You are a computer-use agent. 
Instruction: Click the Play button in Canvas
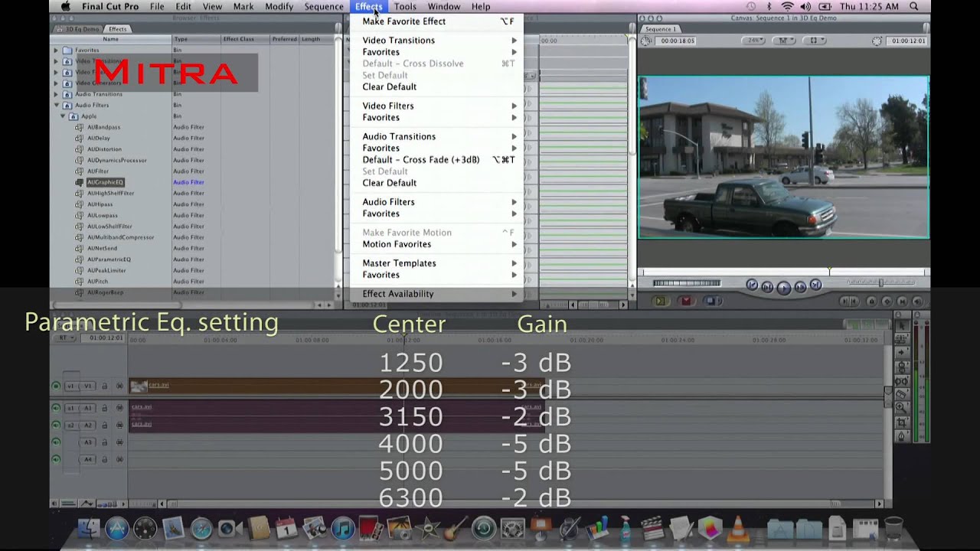783,287
